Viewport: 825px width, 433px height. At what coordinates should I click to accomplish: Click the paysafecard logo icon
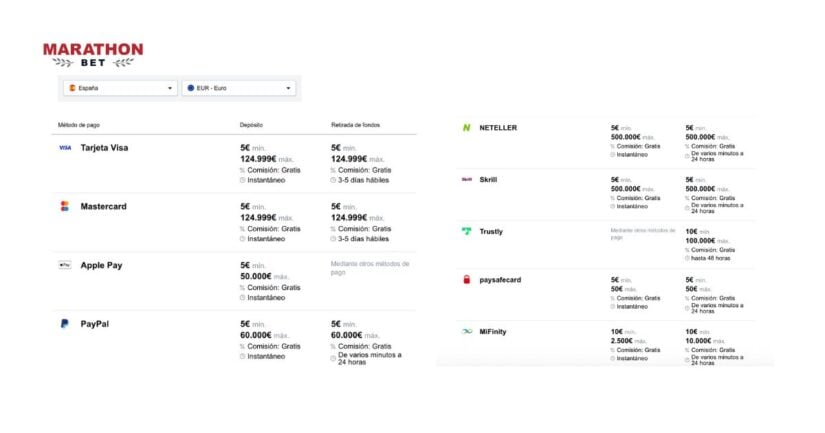[x=466, y=279]
